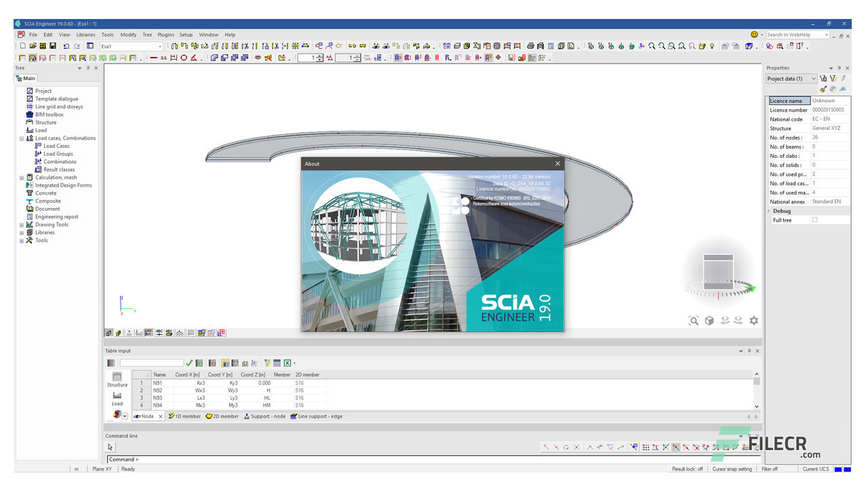
Task: Expand the Drawing Tools tree node
Action: [x=22, y=225]
